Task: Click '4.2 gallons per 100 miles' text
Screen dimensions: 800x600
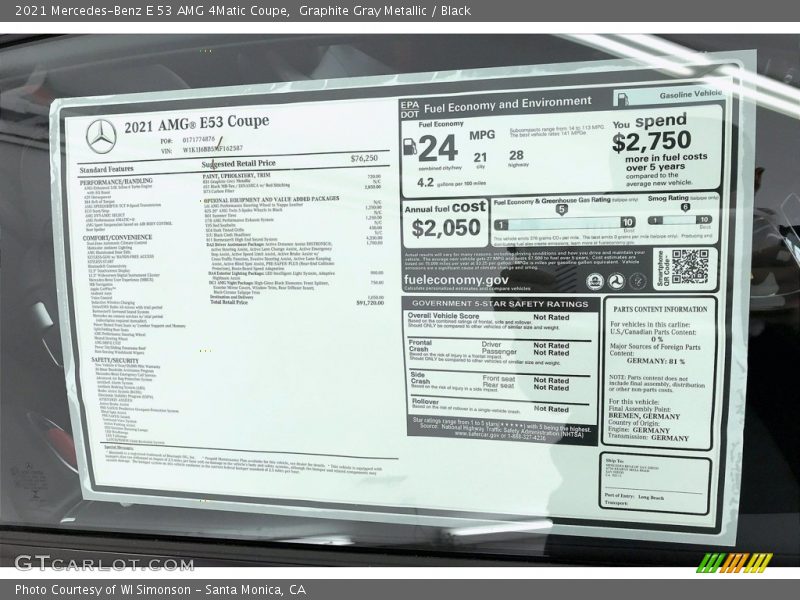Action: click(451, 182)
